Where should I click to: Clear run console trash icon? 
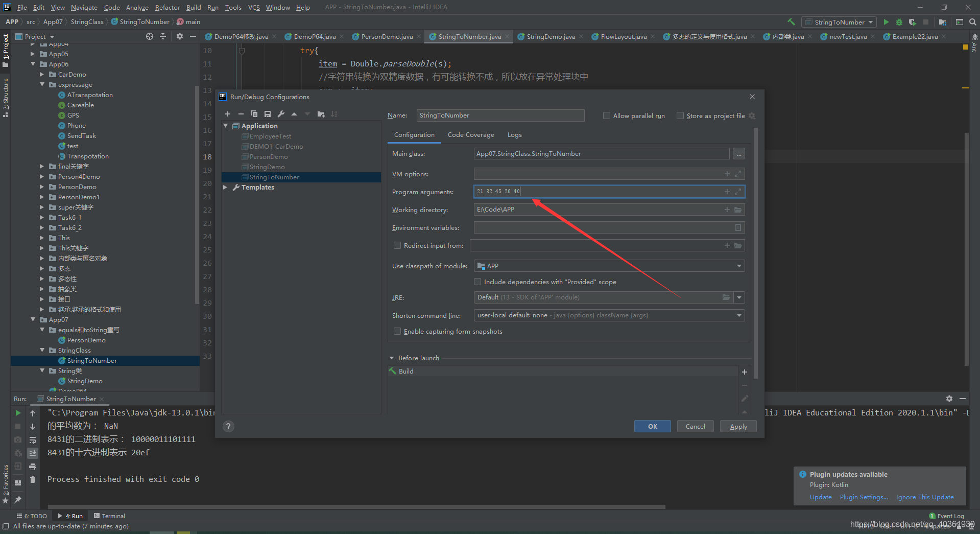[33, 480]
